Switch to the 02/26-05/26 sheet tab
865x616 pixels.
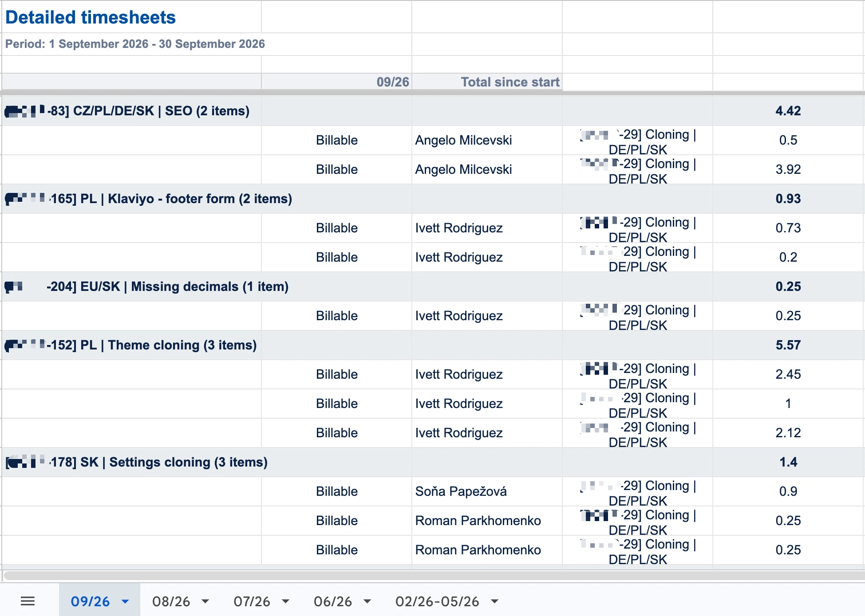tap(437, 601)
